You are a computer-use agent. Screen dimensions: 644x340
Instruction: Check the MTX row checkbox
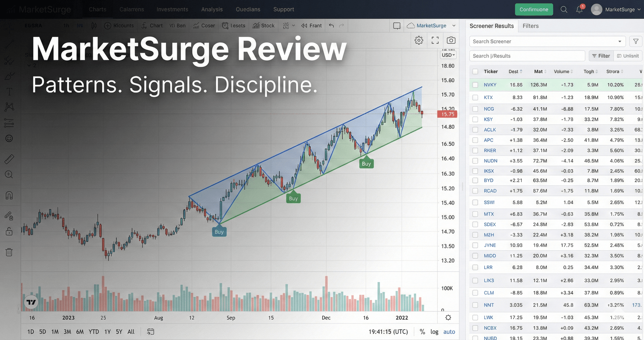[475, 214]
